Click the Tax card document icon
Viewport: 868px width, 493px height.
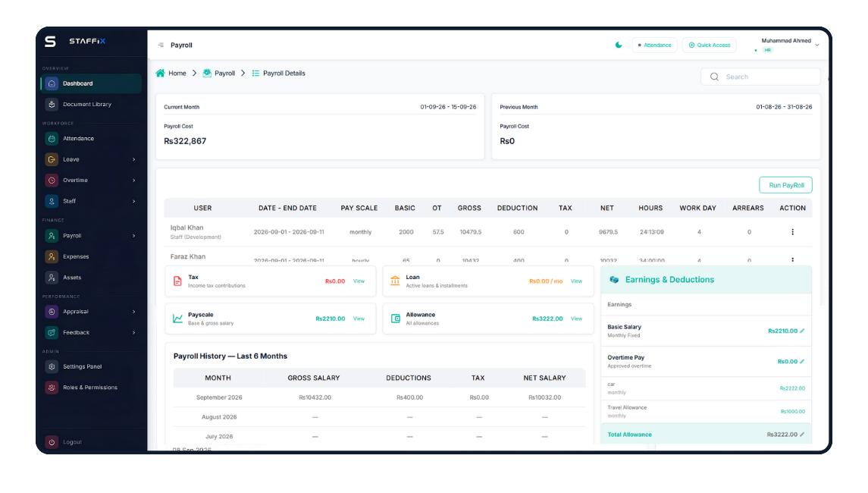tap(177, 281)
